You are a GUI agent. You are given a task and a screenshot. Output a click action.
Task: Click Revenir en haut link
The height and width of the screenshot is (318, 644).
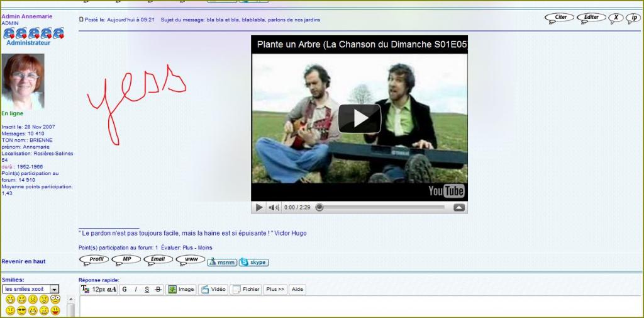click(23, 261)
